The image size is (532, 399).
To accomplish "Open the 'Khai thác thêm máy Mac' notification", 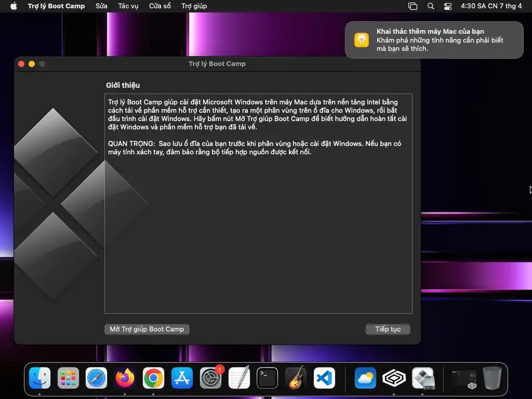I will (434, 40).
